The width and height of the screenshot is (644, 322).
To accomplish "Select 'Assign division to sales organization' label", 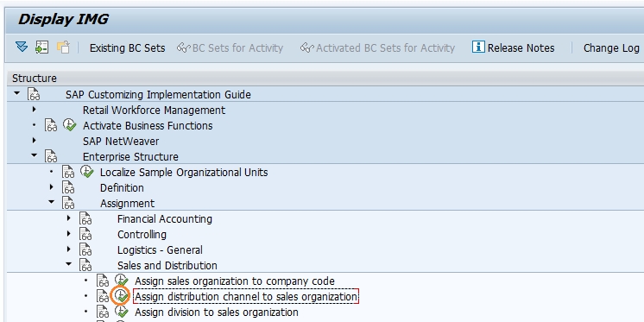I will (217, 313).
